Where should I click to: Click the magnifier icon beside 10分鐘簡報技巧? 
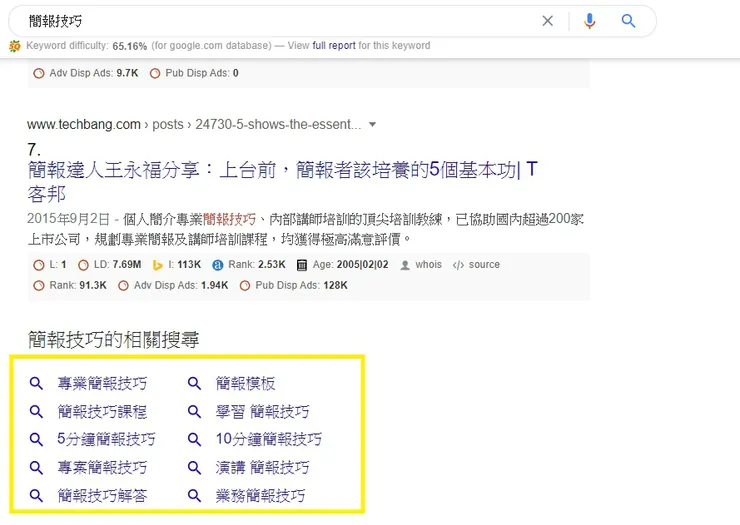click(x=194, y=440)
